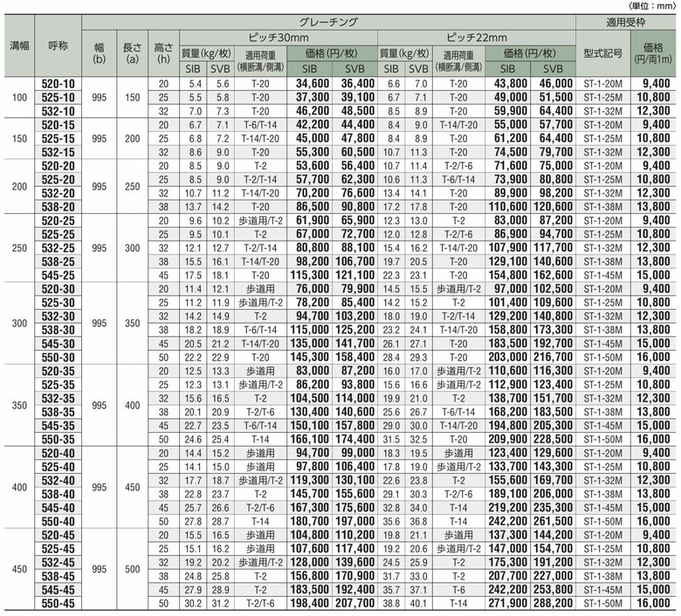The height and width of the screenshot is (616, 681).
Task: Click price 104,800 in 520-45 row
Action: pos(310,535)
